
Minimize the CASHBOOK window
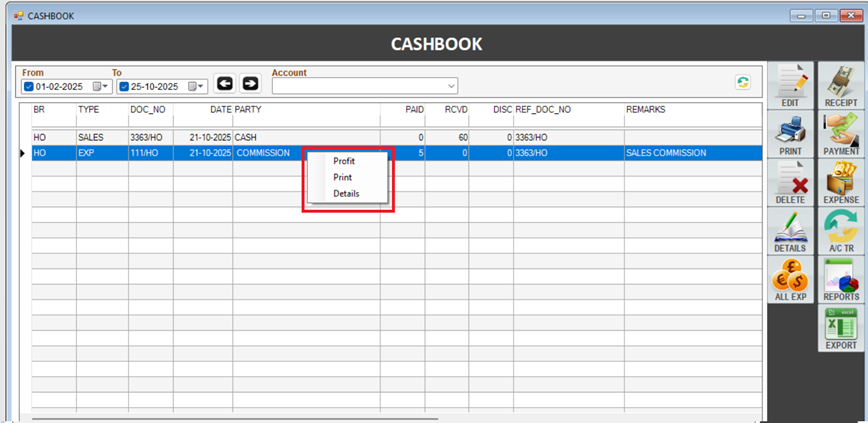click(801, 16)
